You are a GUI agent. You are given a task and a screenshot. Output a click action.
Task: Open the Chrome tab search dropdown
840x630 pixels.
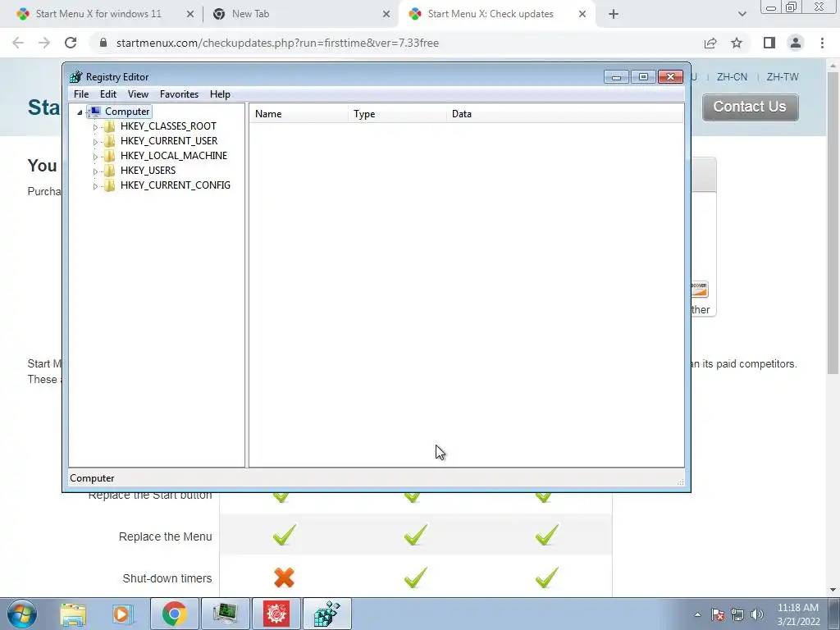tap(742, 15)
